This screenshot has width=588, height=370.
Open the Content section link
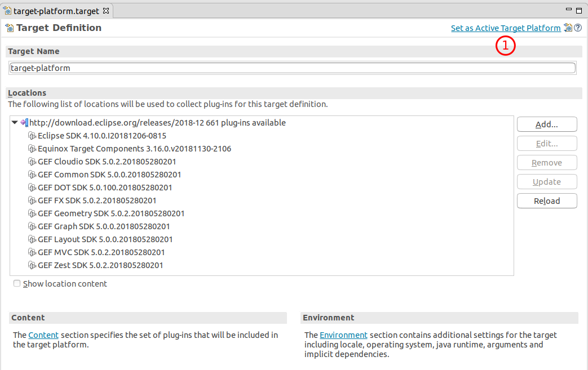point(43,335)
